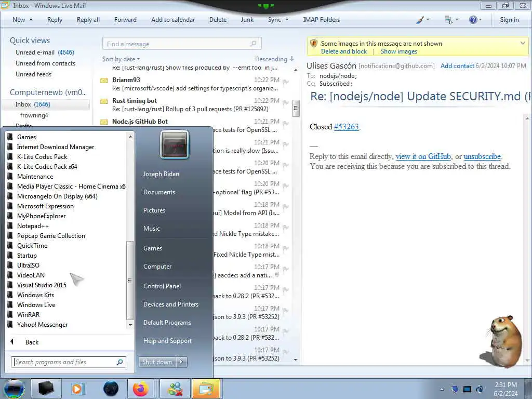Click the Delete and block link

click(x=344, y=51)
